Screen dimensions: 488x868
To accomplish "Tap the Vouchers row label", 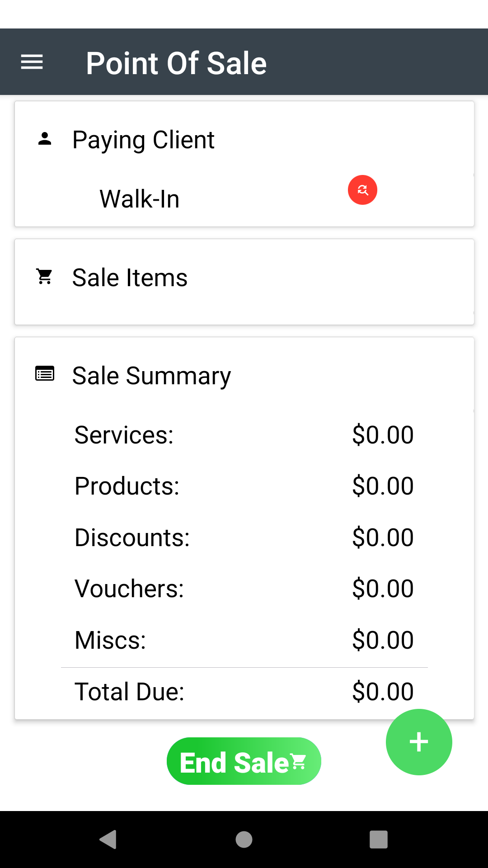I will point(129,589).
